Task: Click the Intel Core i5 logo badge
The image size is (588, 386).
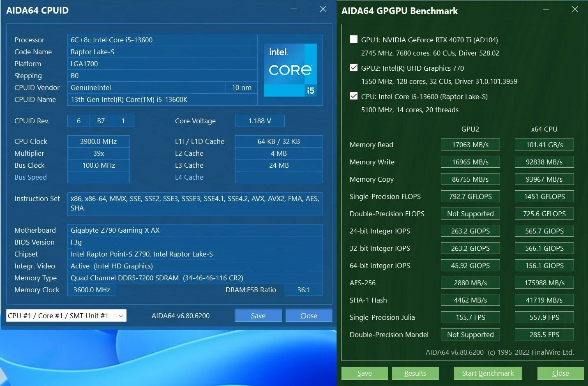Action: [x=290, y=70]
